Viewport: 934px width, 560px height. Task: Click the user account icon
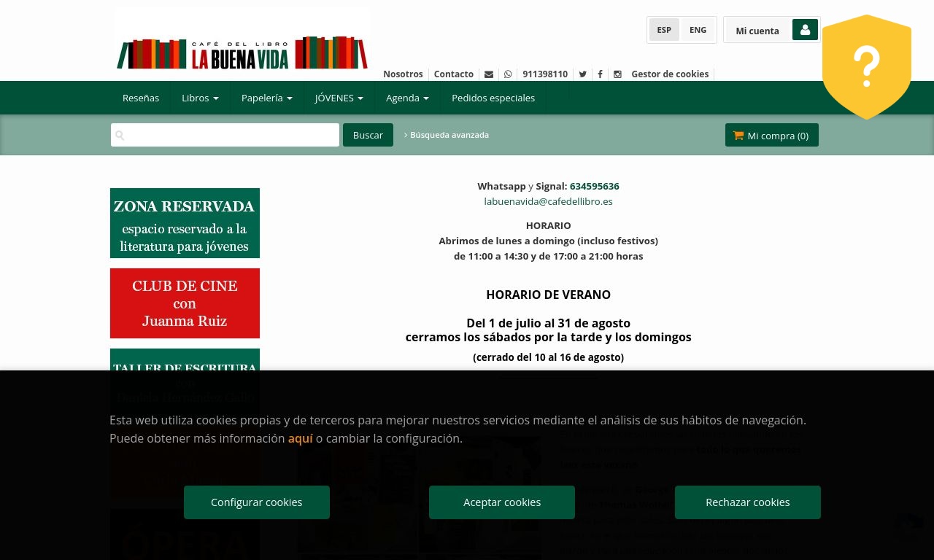coord(805,30)
